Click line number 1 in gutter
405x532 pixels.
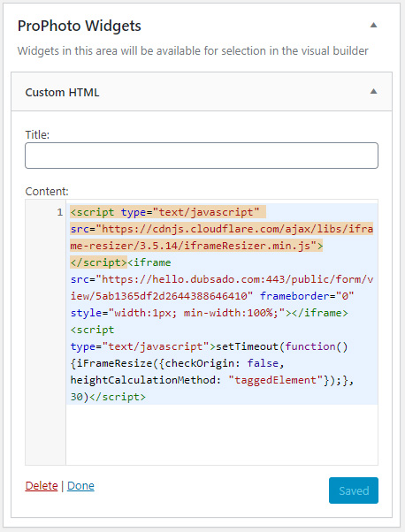[60, 212]
